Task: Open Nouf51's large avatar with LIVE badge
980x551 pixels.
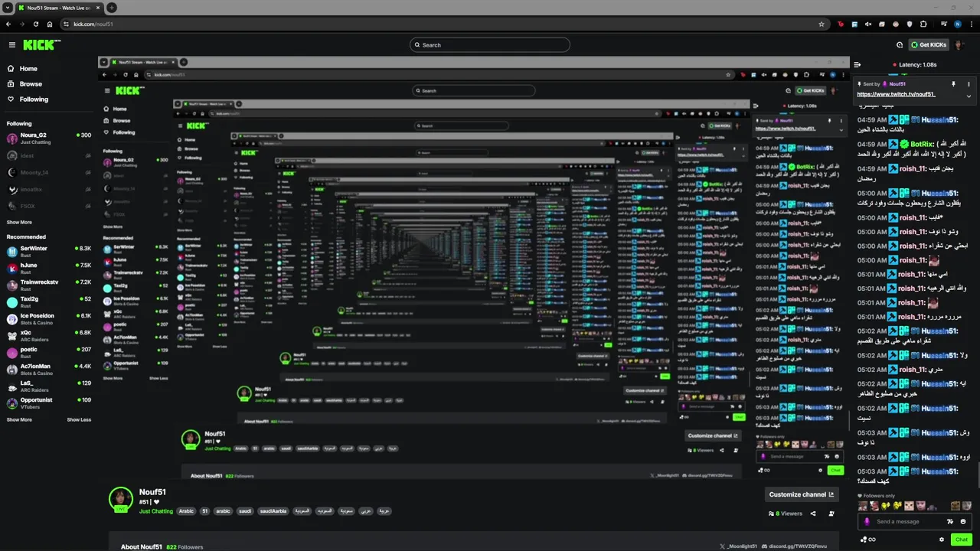Action: coord(121,499)
